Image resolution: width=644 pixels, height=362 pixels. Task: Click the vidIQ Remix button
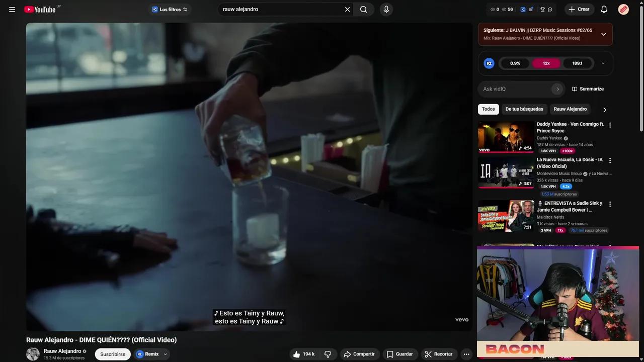148,354
